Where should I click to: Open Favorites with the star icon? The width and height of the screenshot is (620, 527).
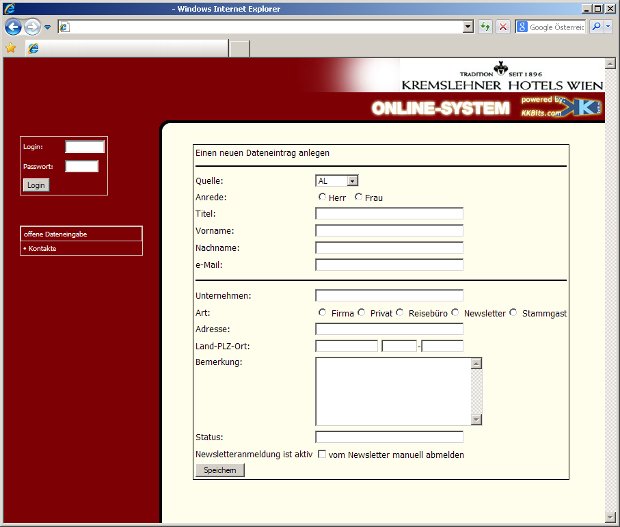tap(11, 48)
